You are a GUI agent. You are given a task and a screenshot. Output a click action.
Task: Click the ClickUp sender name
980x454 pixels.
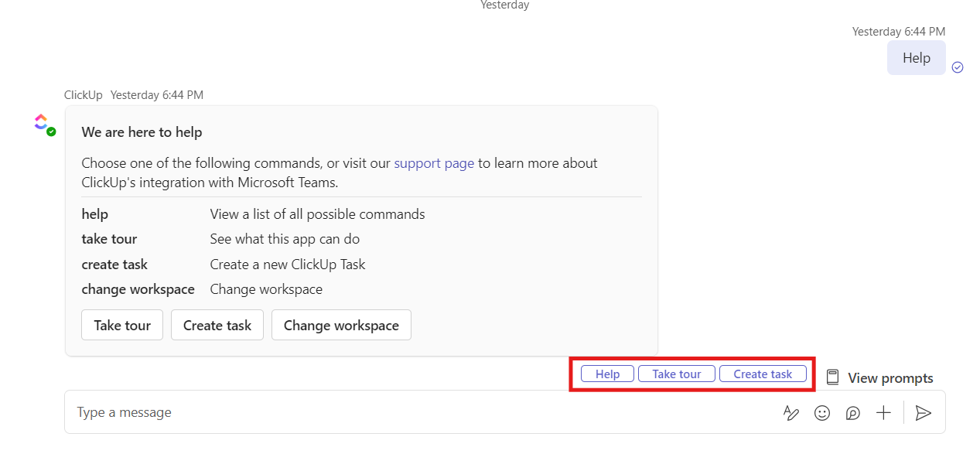tap(84, 95)
